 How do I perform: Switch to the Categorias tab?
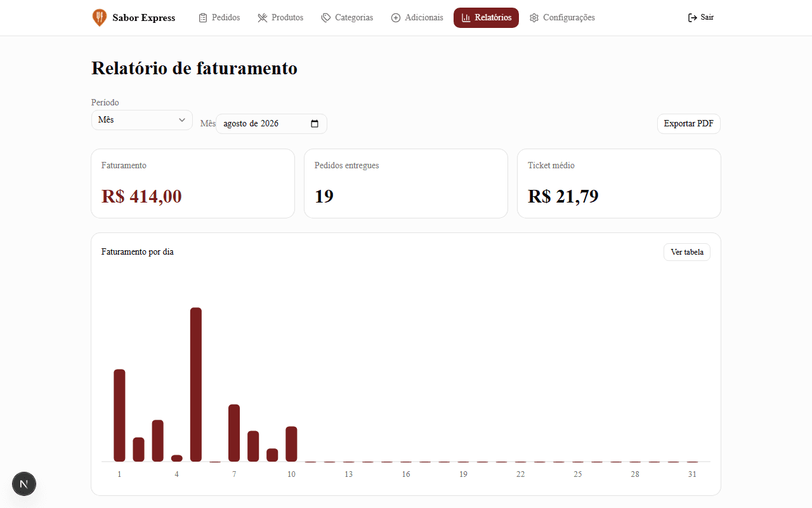click(x=347, y=18)
